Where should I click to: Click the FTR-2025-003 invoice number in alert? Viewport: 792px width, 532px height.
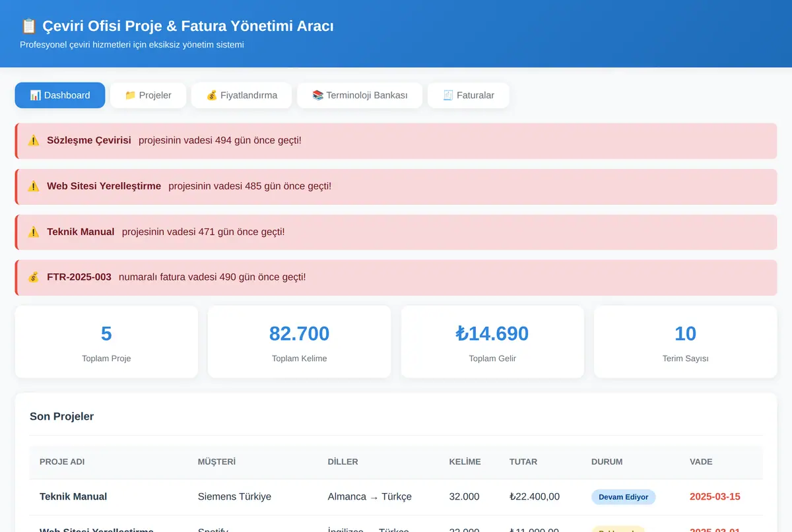(x=79, y=277)
